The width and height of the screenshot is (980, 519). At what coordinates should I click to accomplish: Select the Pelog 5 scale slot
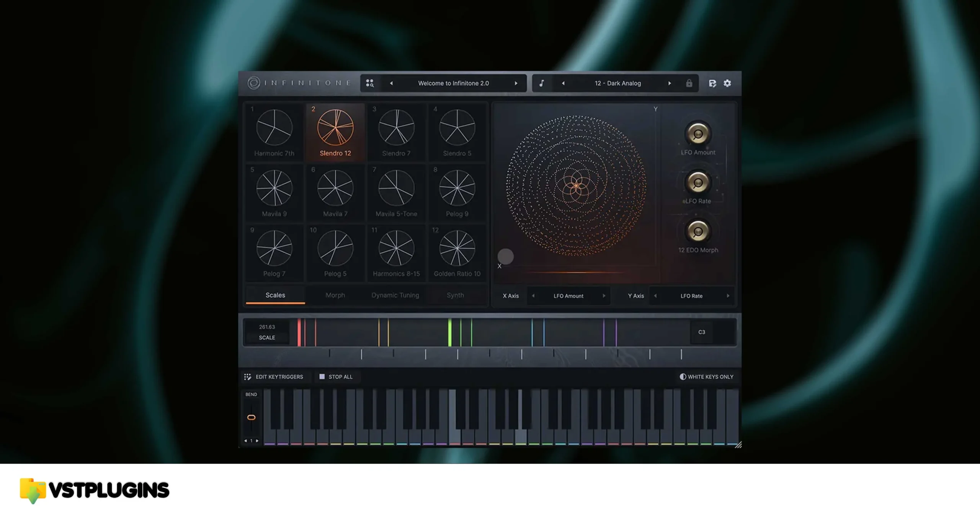point(335,253)
